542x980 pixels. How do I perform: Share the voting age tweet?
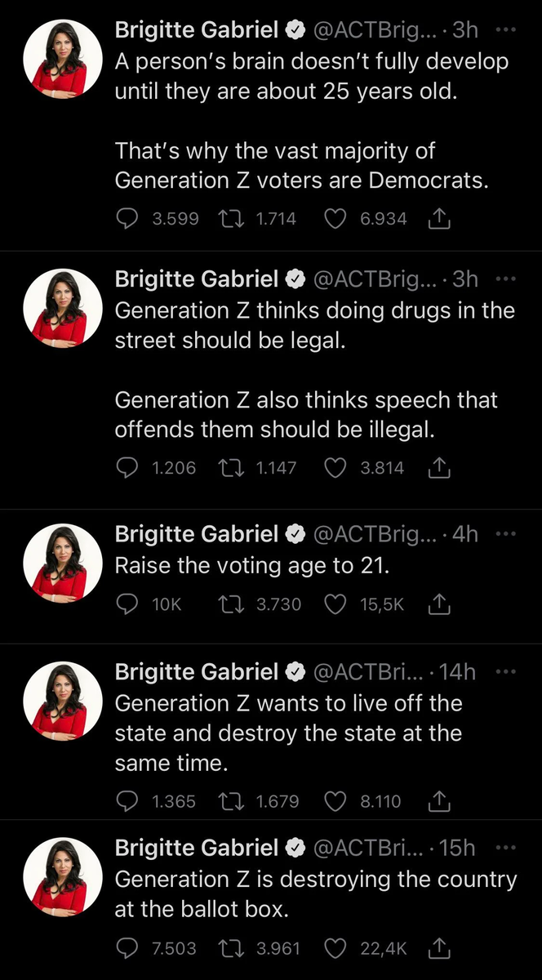[x=438, y=604]
